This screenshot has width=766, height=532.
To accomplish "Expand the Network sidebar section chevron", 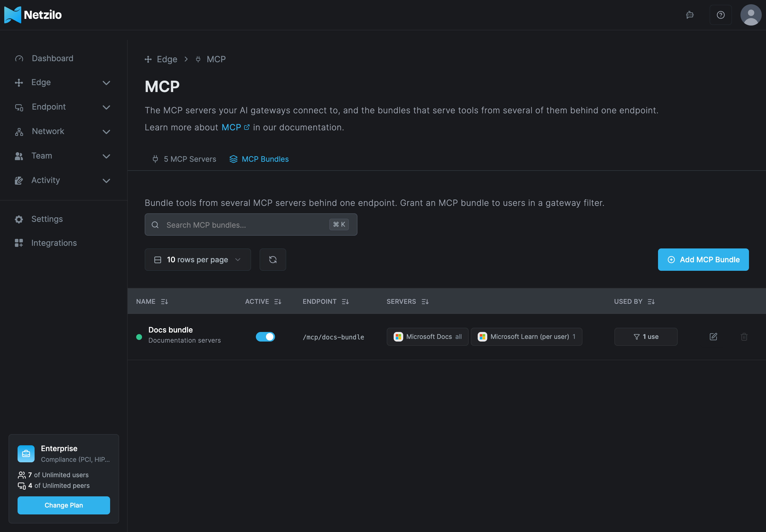I will tap(106, 132).
